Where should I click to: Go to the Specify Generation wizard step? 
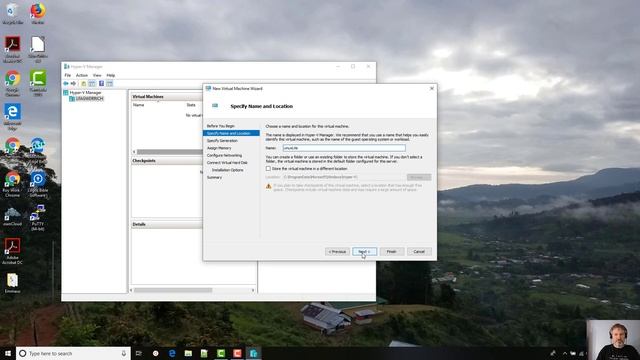(x=222, y=141)
